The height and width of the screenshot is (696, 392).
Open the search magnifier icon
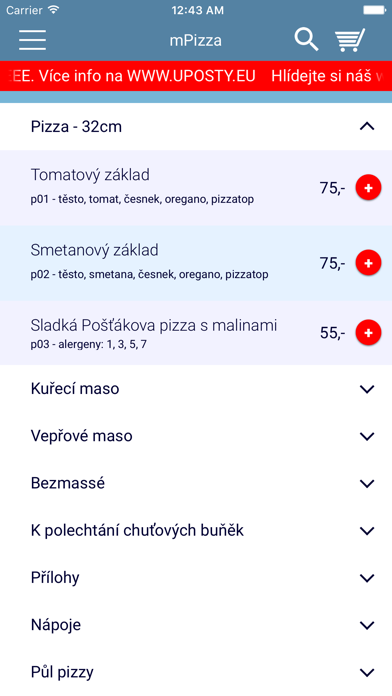tap(306, 40)
